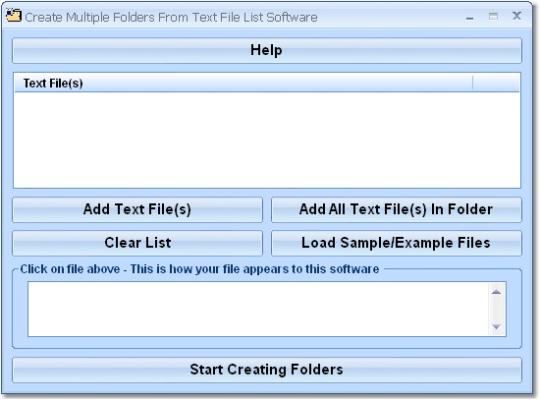The width and height of the screenshot is (540, 401).
Task: Choose Add All Text File(s) In Folder
Action: click(396, 209)
